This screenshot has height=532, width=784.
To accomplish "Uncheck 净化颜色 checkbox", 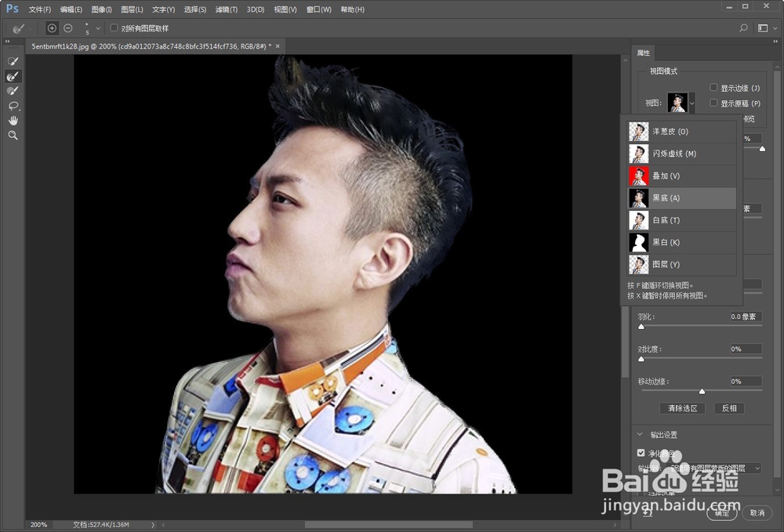I will (x=641, y=453).
